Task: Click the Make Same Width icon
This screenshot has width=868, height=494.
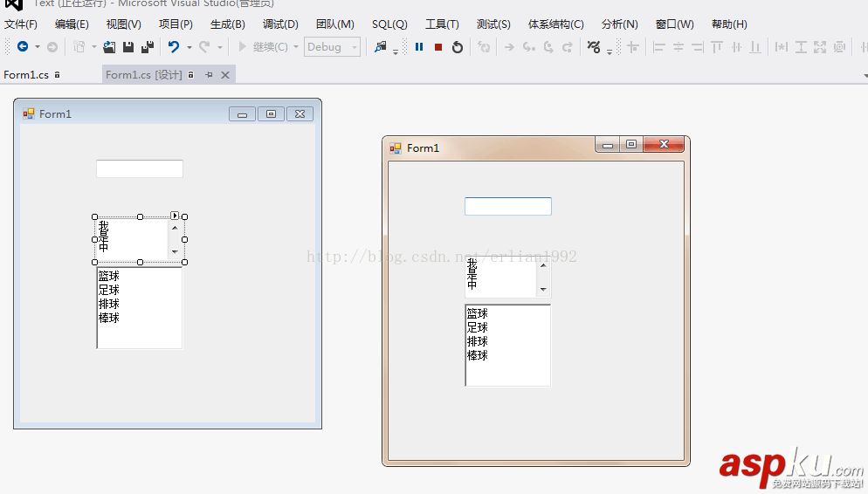Action: (781, 47)
